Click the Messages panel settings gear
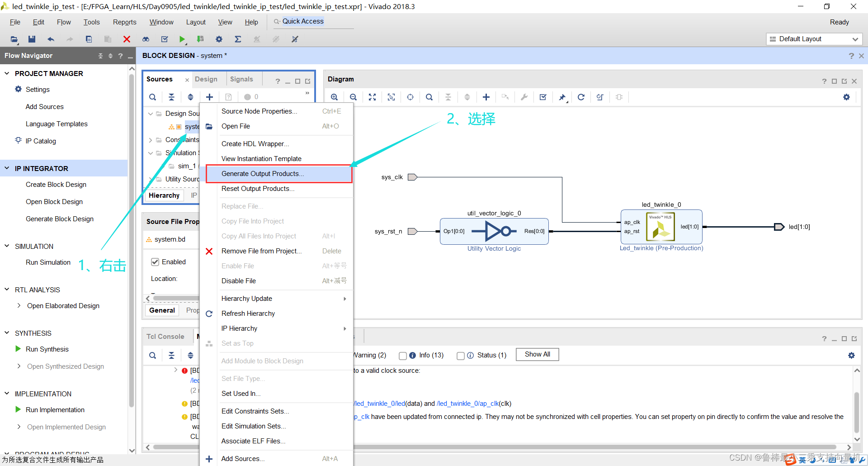Viewport: 868px width, 466px height. (851, 356)
